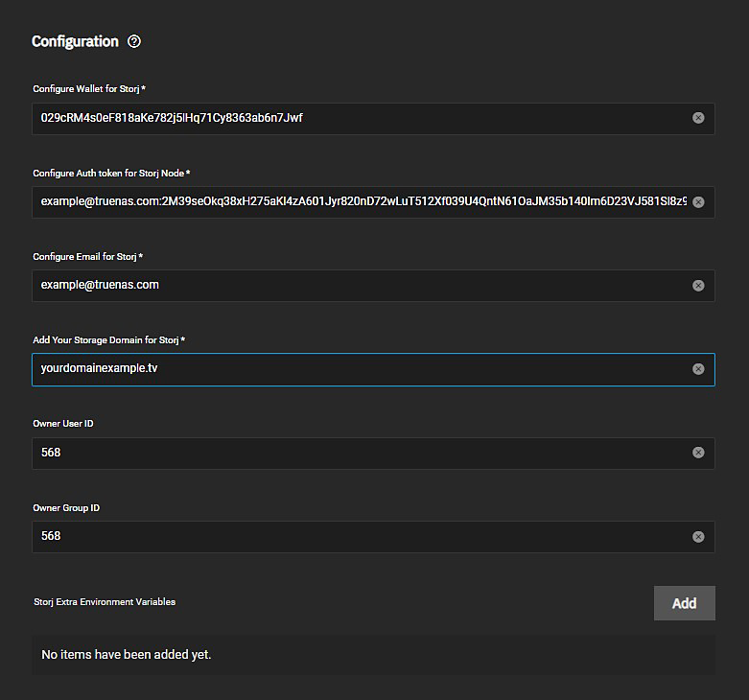This screenshot has width=749, height=700.
Task: Clear the Auth token for Storj Node field
Action: pos(698,202)
